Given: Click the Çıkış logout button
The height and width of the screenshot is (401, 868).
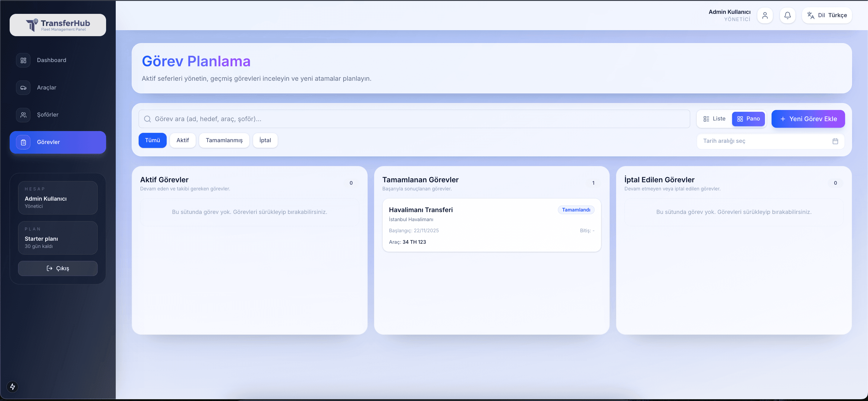Looking at the screenshot, I should [x=58, y=268].
